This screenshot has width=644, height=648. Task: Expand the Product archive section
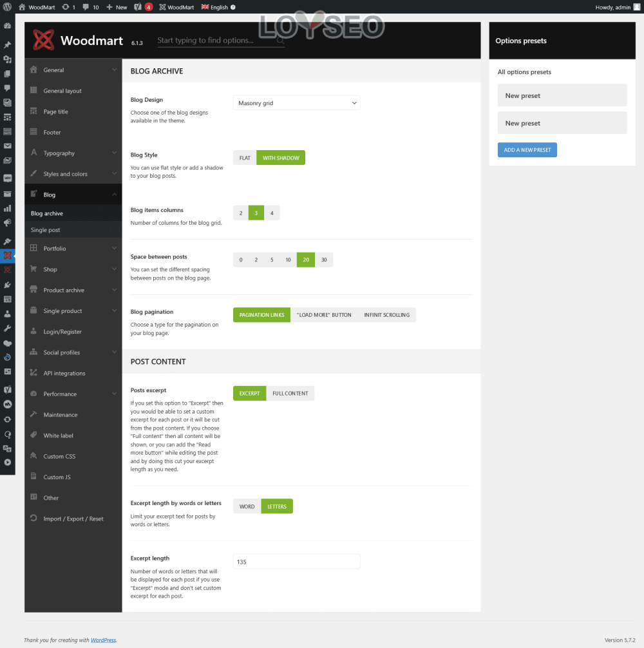pyautogui.click(x=73, y=290)
